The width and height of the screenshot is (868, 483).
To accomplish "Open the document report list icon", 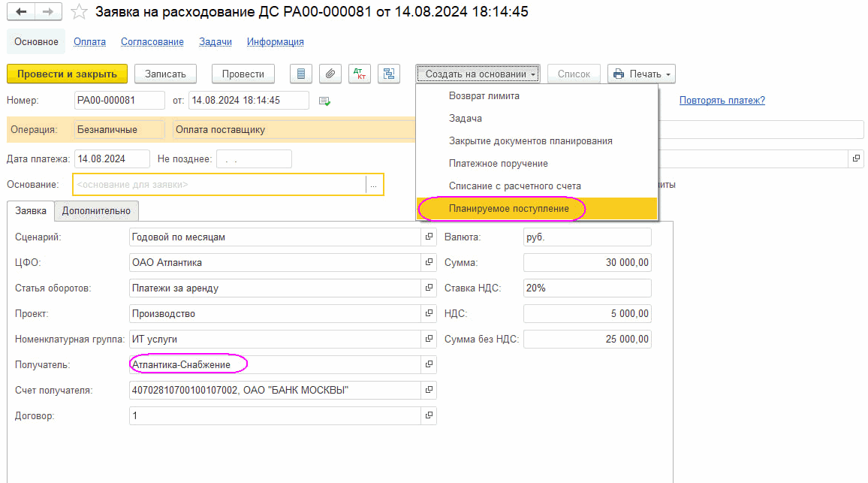I will click(x=301, y=74).
